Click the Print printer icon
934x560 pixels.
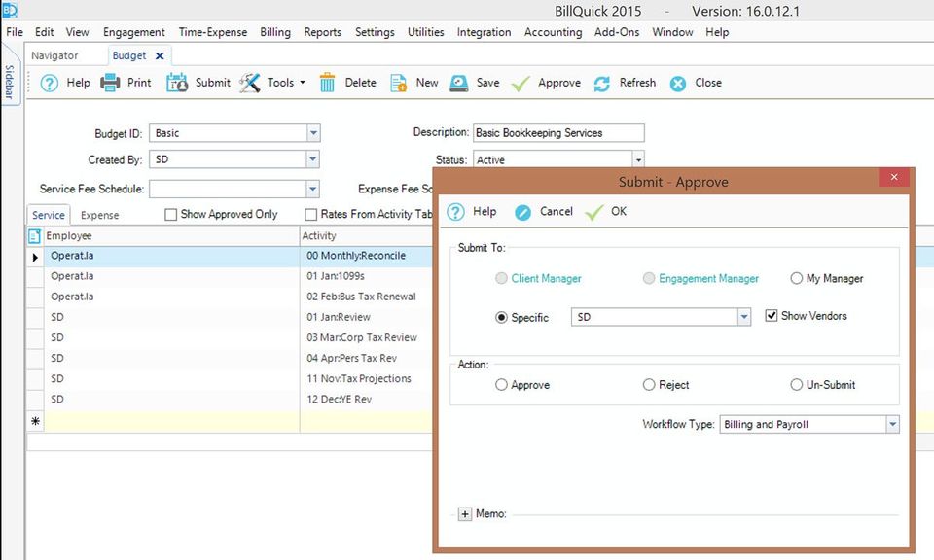[x=110, y=83]
